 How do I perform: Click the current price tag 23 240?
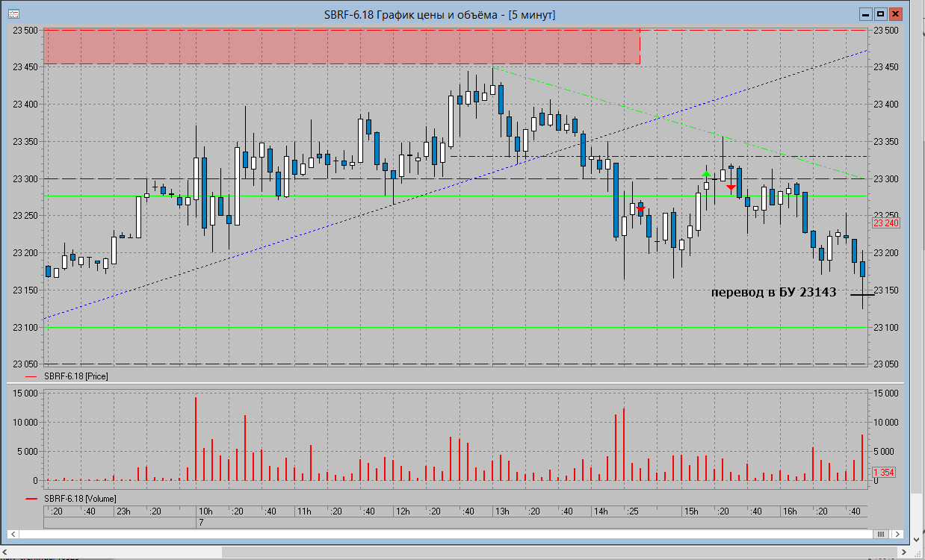click(x=885, y=223)
